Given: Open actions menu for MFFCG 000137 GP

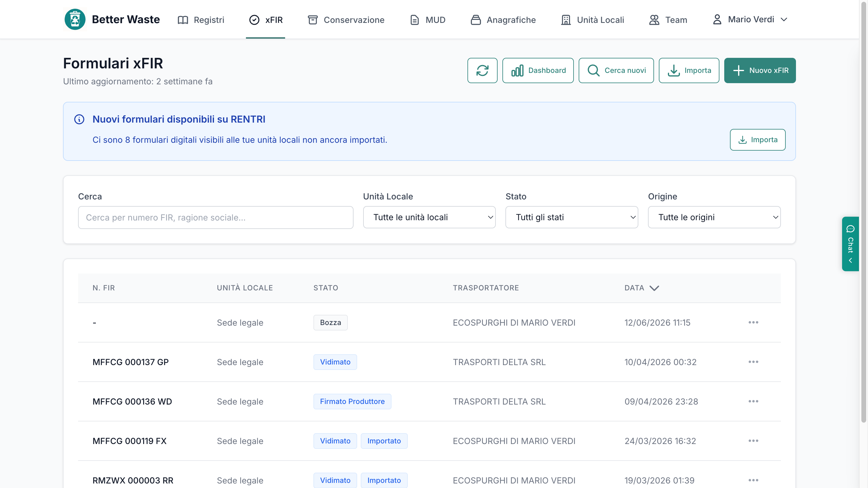Looking at the screenshot, I should (x=753, y=362).
